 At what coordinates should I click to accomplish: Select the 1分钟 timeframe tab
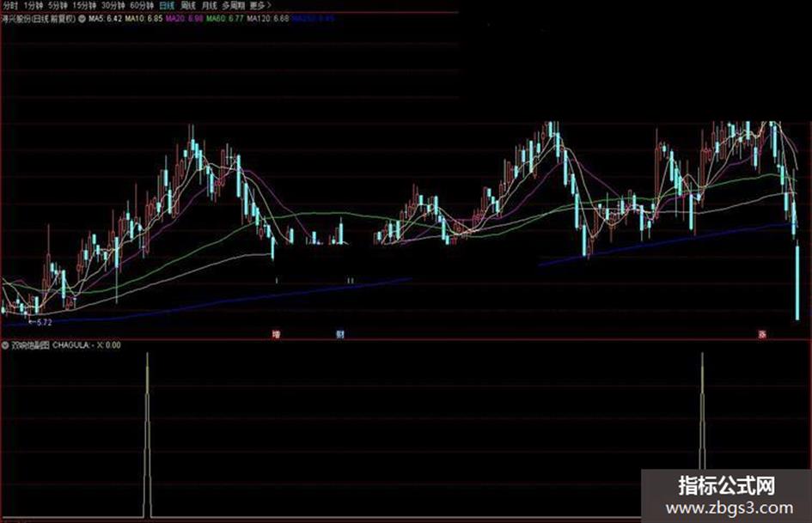pyautogui.click(x=33, y=5)
